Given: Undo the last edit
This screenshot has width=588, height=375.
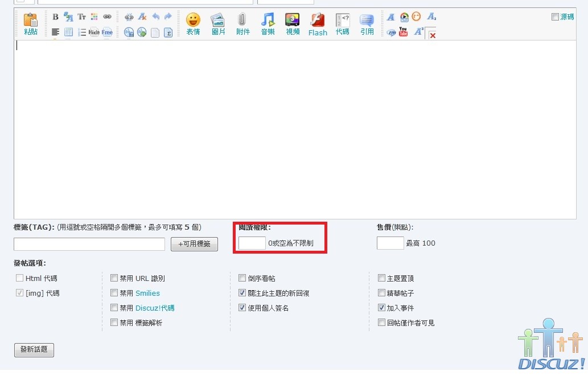Looking at the screenshot, I should tap(155, 17).
